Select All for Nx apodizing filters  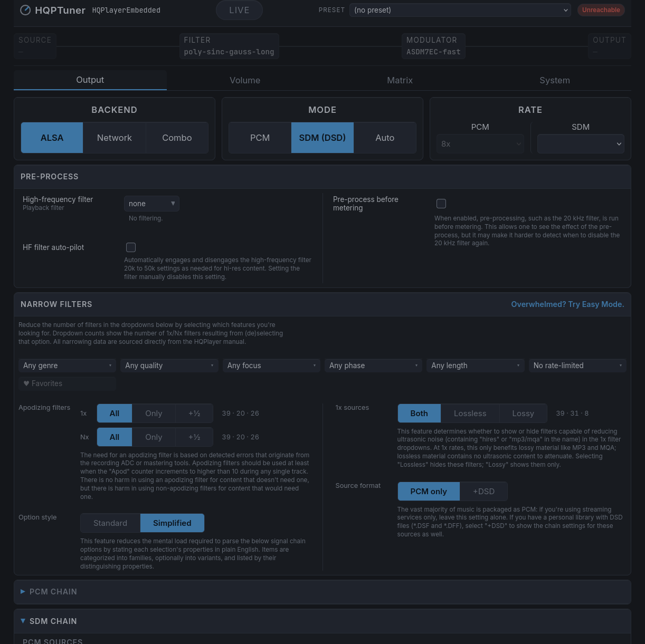(x=115, y=437)
